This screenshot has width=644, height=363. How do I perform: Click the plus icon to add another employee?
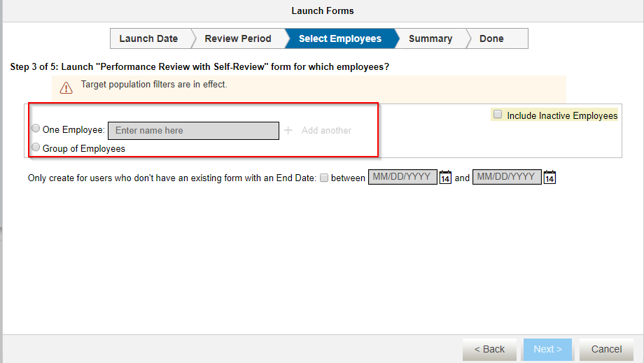(x=288, y=130)
